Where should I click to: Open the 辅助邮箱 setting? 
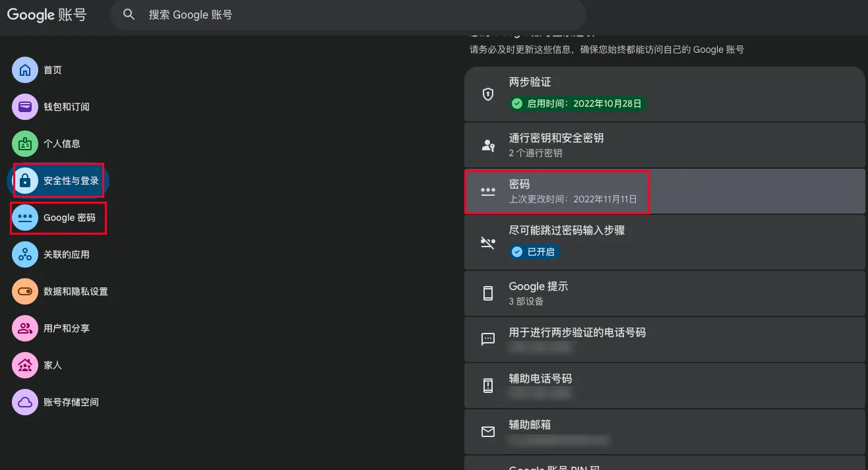665,432
